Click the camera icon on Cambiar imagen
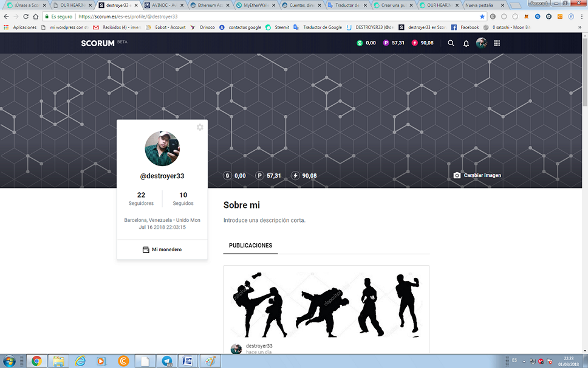This screenshot has height=368, width=588. coord(456,175)
